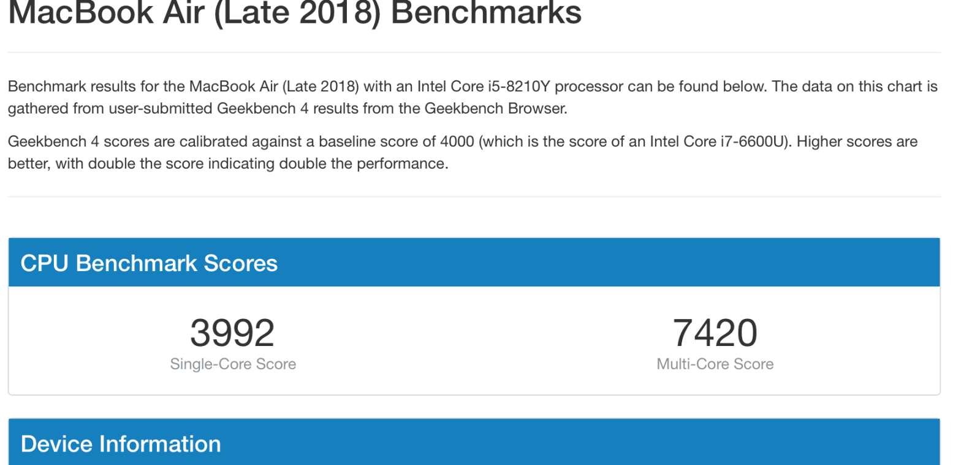
Task: Select the CPU Benchmark Scores panel header
Action: [x=474, y=263]
